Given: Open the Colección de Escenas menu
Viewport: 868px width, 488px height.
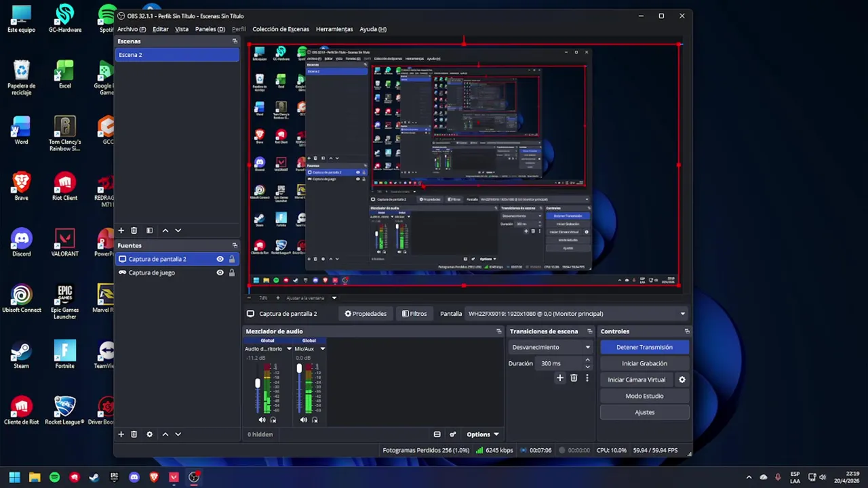Looking at the screenshot, I should point(281,29).
